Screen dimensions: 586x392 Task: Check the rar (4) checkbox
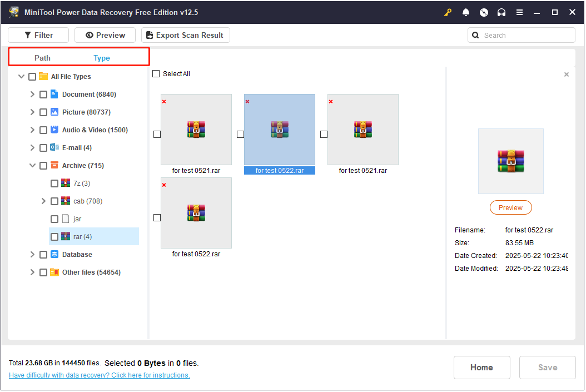[54, 237]
